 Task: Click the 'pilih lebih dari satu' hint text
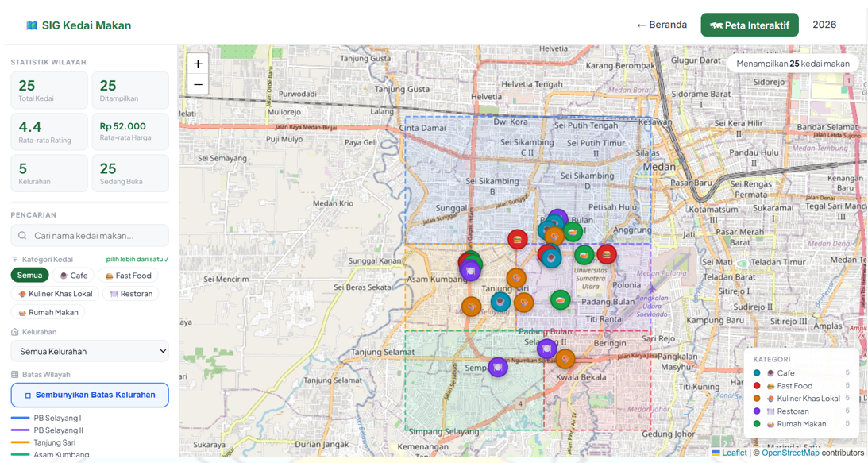pos(137,259)
